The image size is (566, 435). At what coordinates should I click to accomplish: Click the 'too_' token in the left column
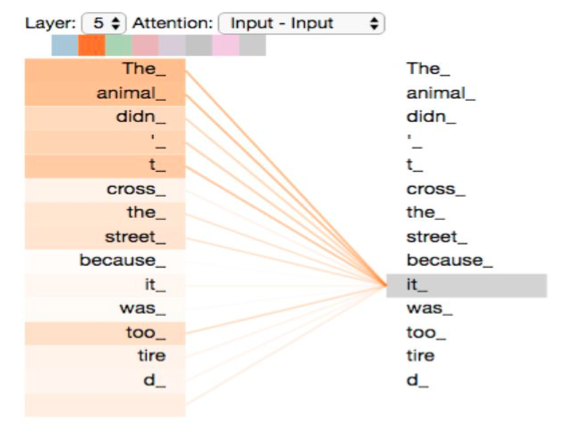tap(105, 333)
